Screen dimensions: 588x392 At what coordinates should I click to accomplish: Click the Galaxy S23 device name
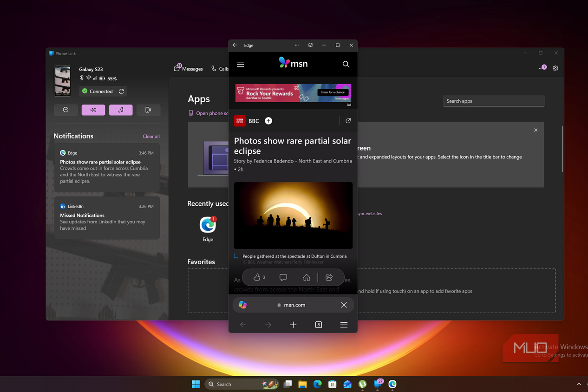point(91,69)
